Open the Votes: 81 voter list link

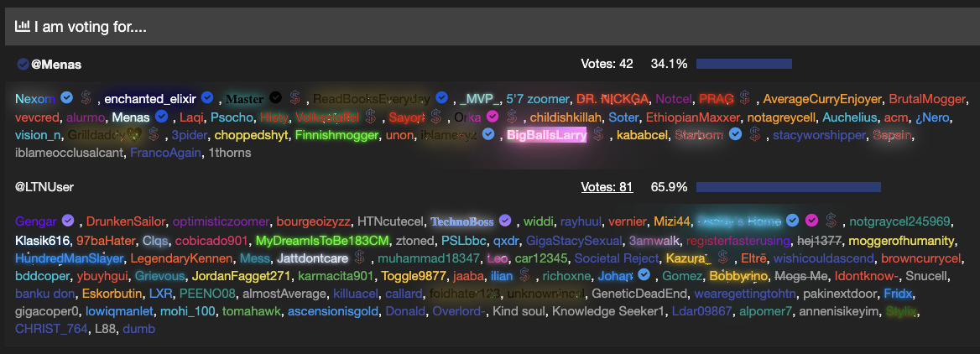[607, 187]
